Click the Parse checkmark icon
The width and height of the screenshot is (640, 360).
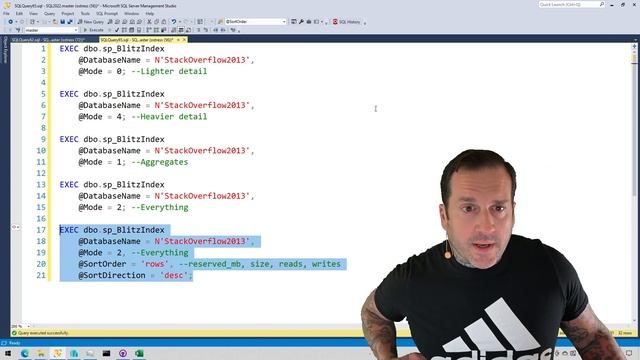click(x=117, y=30)
